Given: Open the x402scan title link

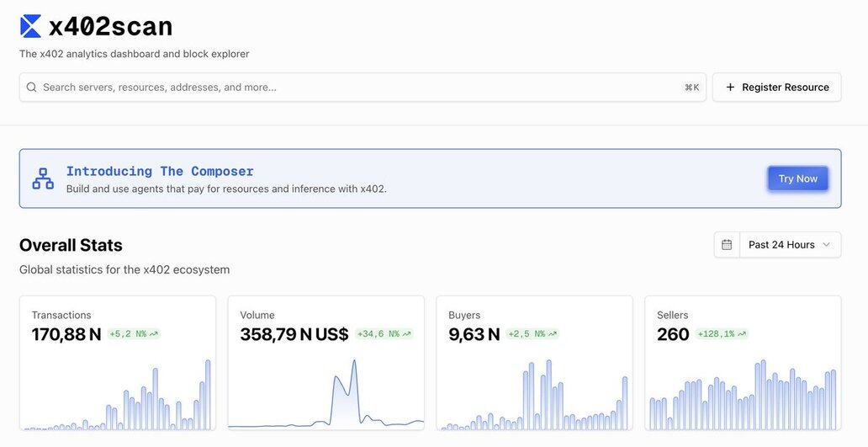Looking at the screenshot, I should (x=110, y=27).
